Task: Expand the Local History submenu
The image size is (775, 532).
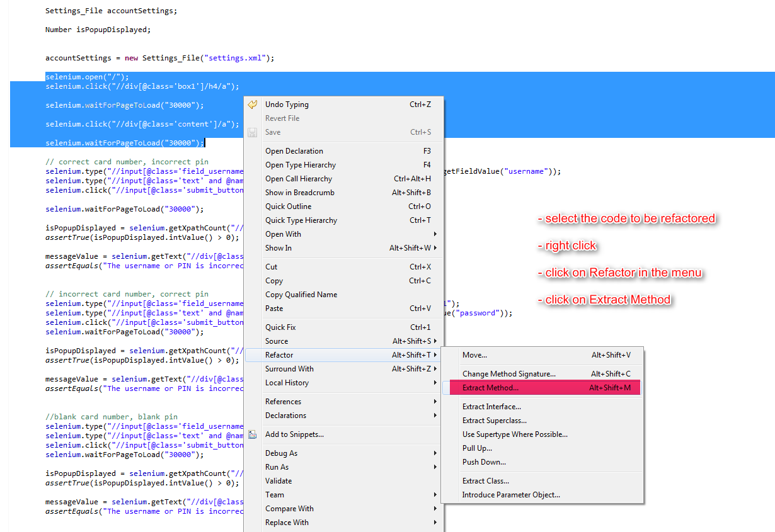Action: [x=344, y=383]
